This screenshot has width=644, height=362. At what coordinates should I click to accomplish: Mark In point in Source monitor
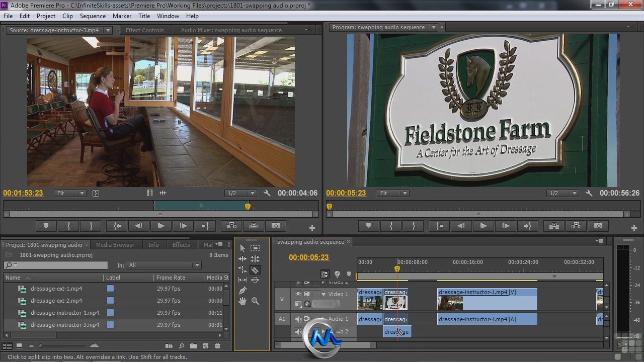(x=69, y=226)
